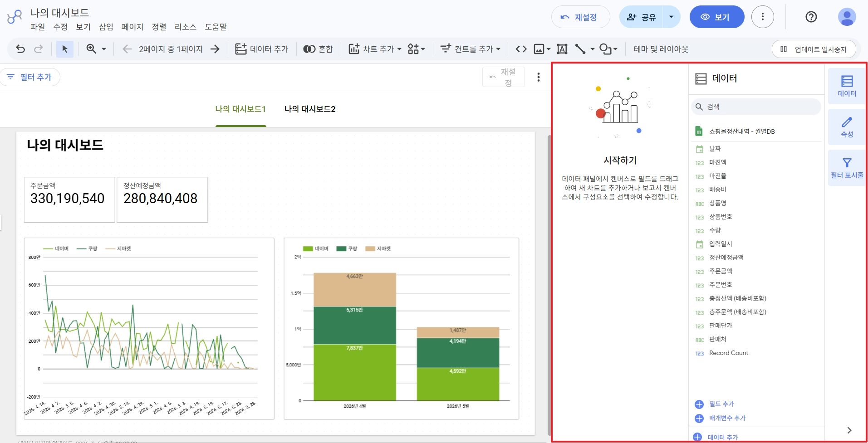Click the top 재설정 reset button
This screenshot has width=868, height=443.
[581, 17]
